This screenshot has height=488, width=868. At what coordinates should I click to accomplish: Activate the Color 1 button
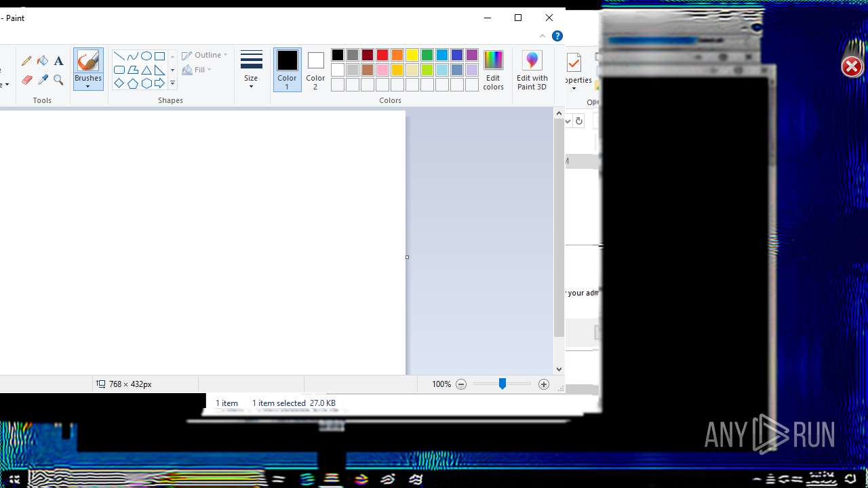pyautogui.click(x=287, y=70)
